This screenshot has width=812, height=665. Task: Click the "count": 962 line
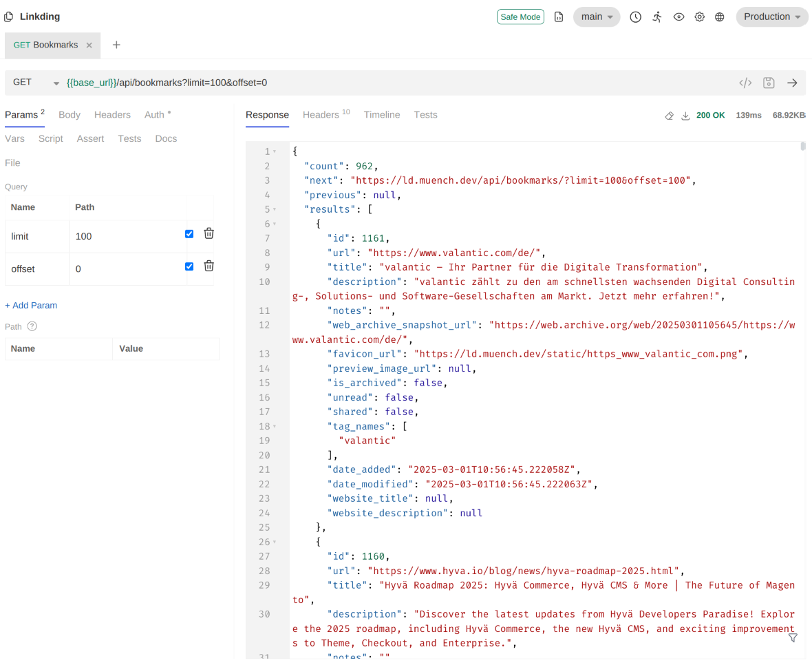pos(341,167)
